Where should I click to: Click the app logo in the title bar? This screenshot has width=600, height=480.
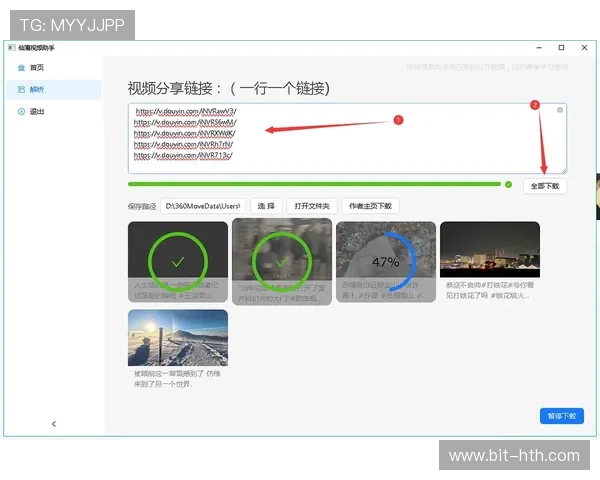coord(11,47)
